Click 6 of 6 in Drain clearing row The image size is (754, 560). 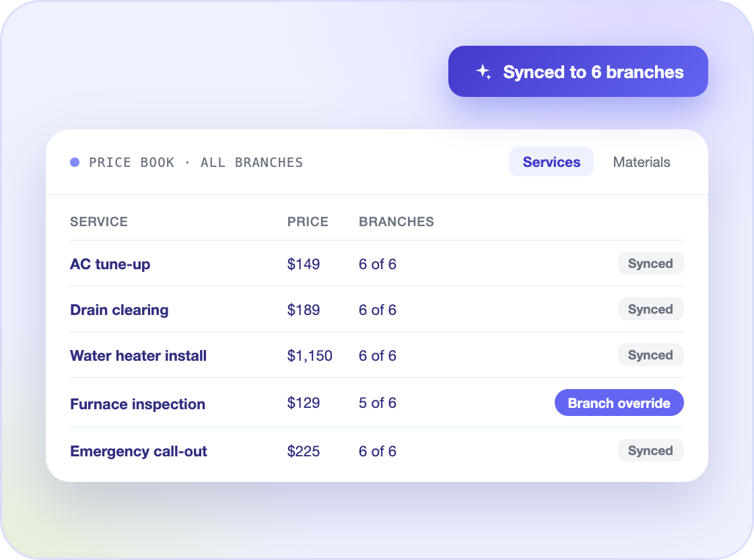[378, 310]
